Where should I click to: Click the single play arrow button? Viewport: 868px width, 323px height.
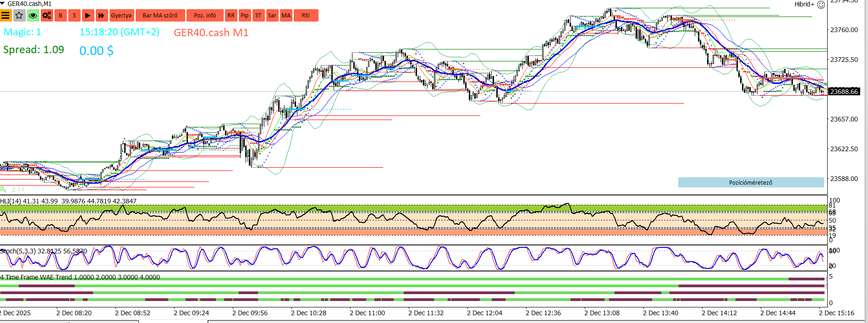[88, 16]
